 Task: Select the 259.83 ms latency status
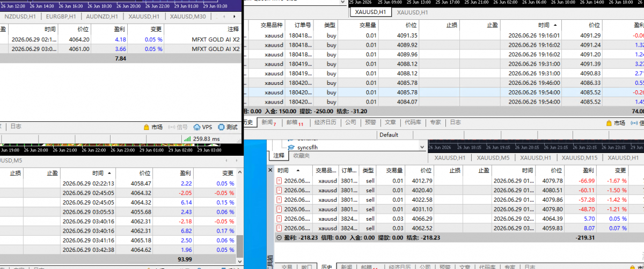tap(206, 139)
